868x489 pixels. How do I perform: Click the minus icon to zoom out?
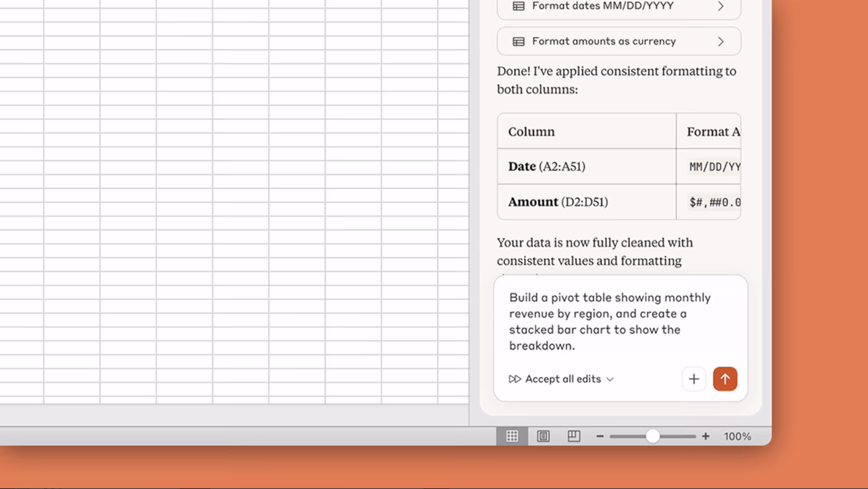coord(600,436)
